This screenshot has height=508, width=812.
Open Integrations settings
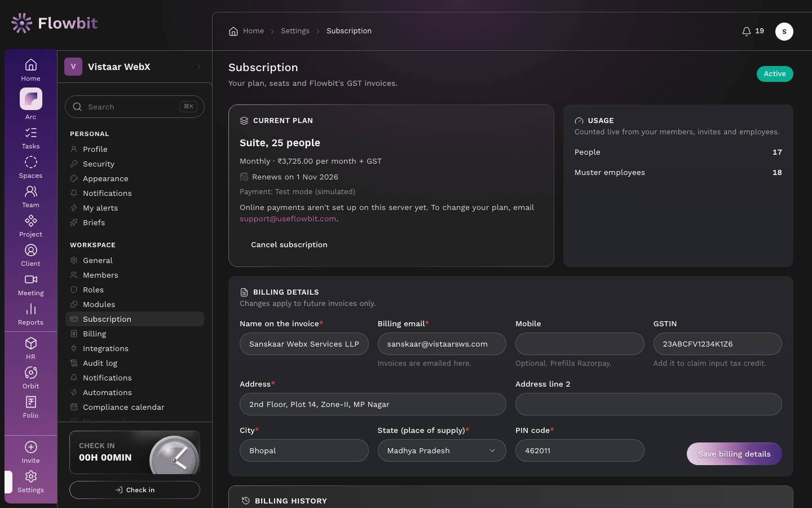[135, 348]
